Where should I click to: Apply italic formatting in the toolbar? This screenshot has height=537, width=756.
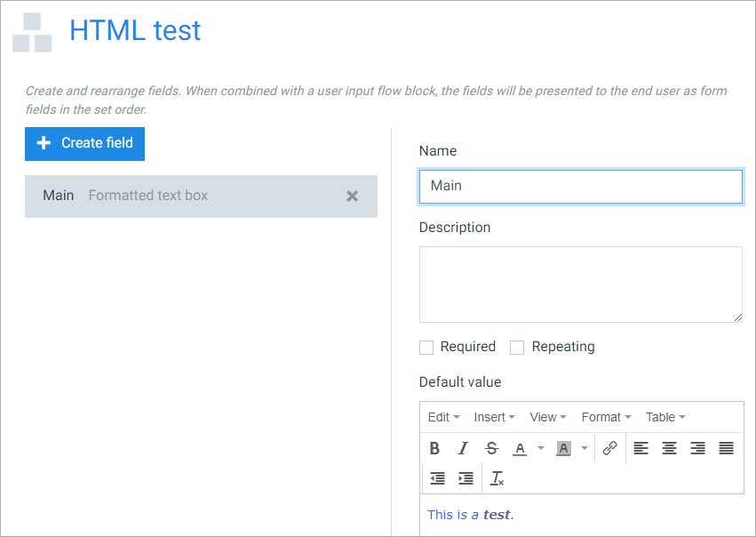(x=463, y=448)
